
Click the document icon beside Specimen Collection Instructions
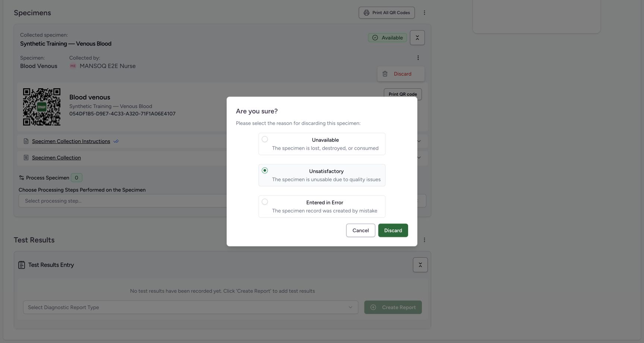tap(26, 141)
